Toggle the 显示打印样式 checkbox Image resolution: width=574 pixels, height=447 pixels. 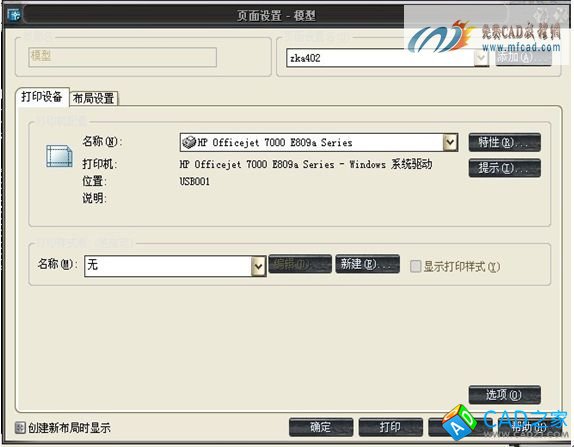[x=415, y=266]
